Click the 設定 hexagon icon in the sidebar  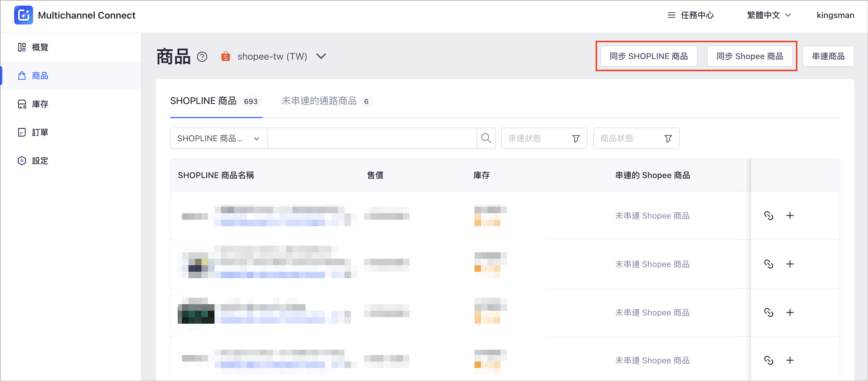click(22, 161)
